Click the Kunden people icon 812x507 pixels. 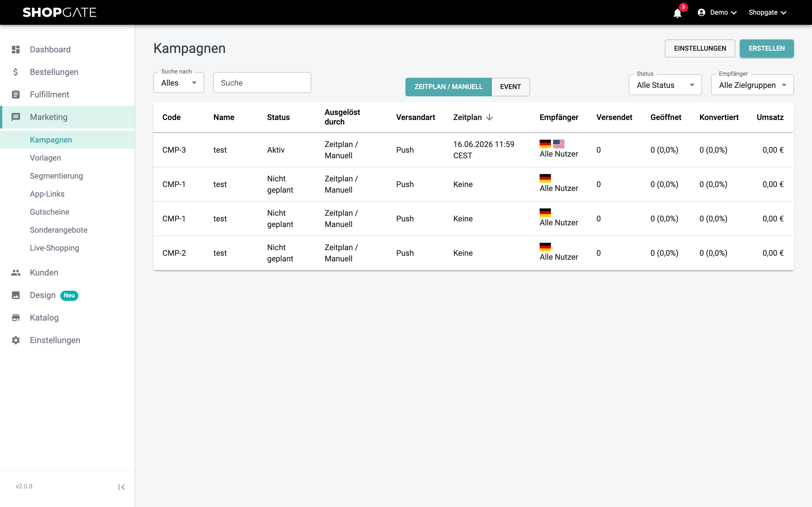pyautogui.click(x=16, y=273)
